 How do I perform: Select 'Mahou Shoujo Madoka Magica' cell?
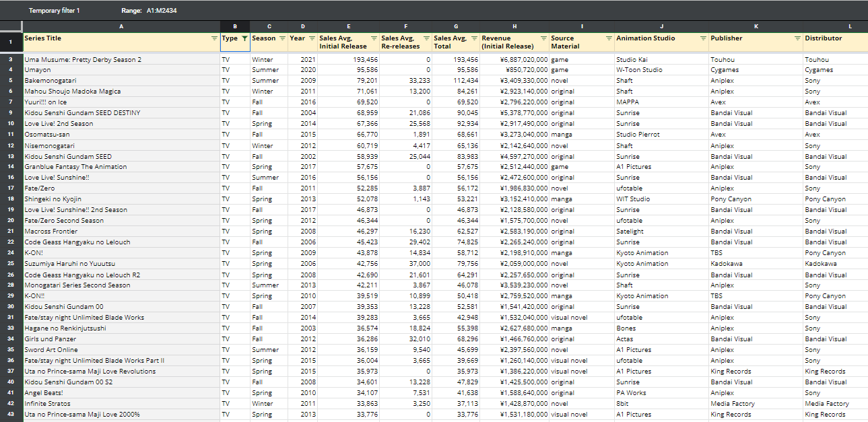(121, 92)
